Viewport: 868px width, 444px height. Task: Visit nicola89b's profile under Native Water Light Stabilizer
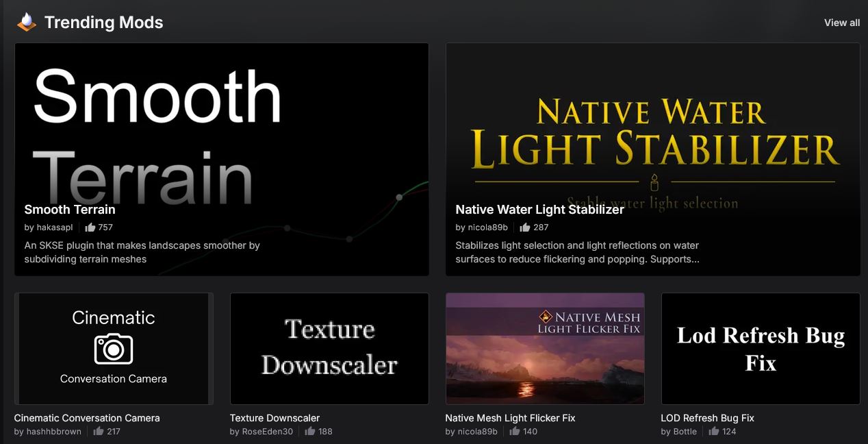[x=488, y=227]
